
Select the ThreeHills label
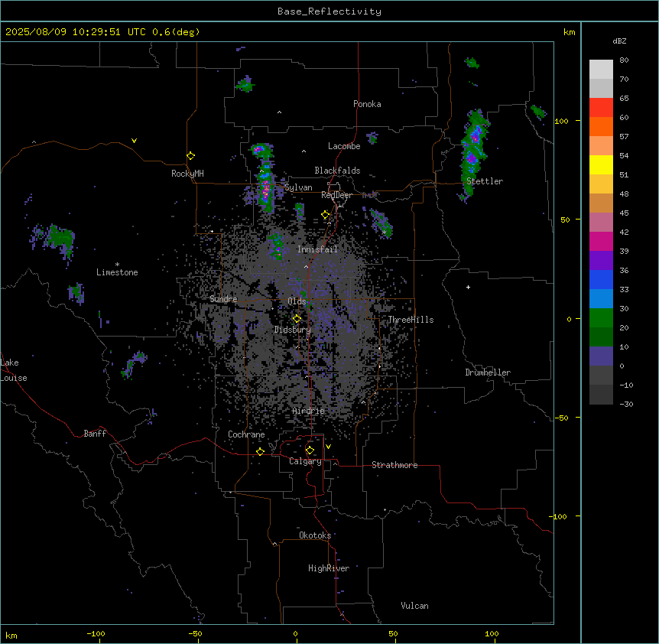click(x=411, y=320)
